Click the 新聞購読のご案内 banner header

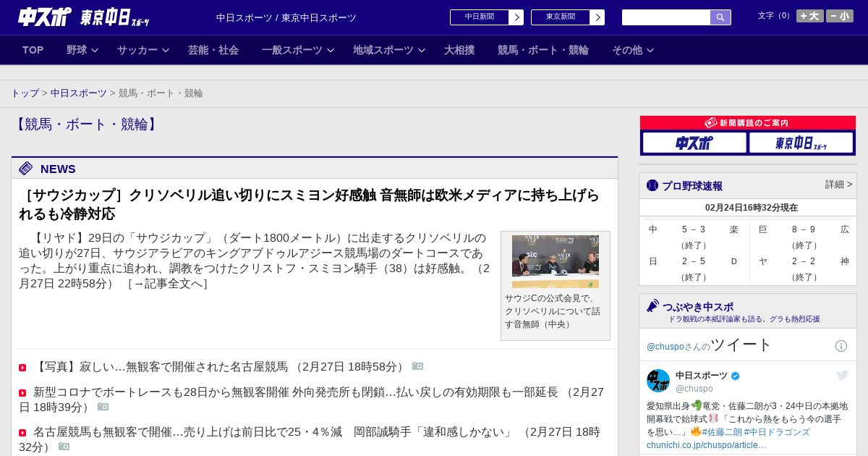tap(748, 123)
